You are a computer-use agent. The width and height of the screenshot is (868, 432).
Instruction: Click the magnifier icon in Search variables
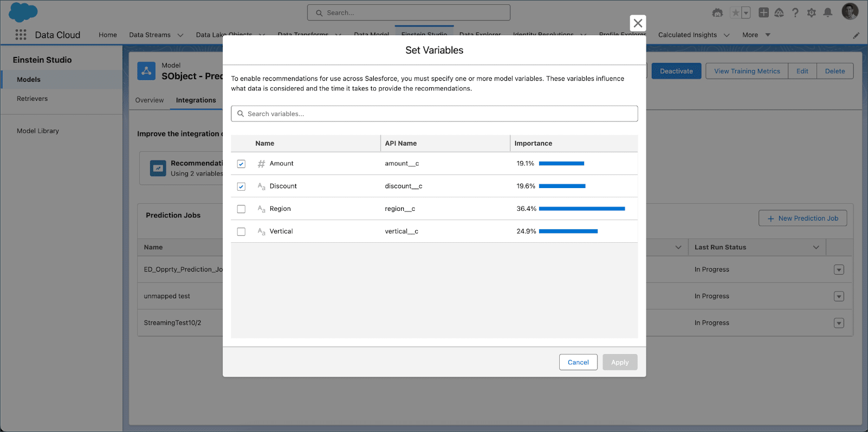click(241, 114)
